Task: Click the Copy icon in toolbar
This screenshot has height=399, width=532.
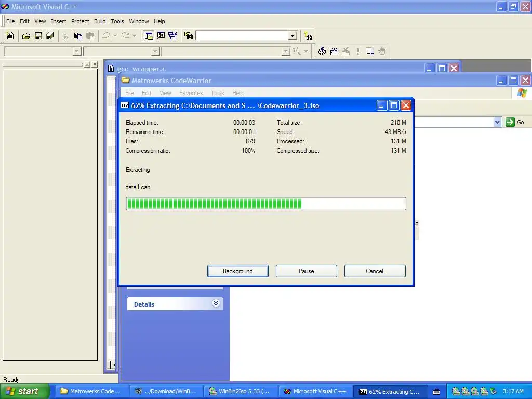Action: (x=78, y=36)
